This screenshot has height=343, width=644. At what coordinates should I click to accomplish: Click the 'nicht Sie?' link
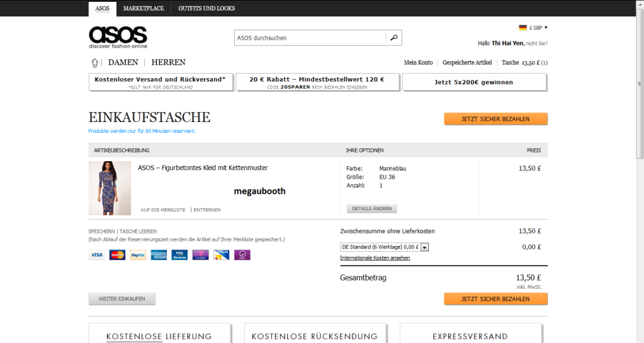pos(537,43)
